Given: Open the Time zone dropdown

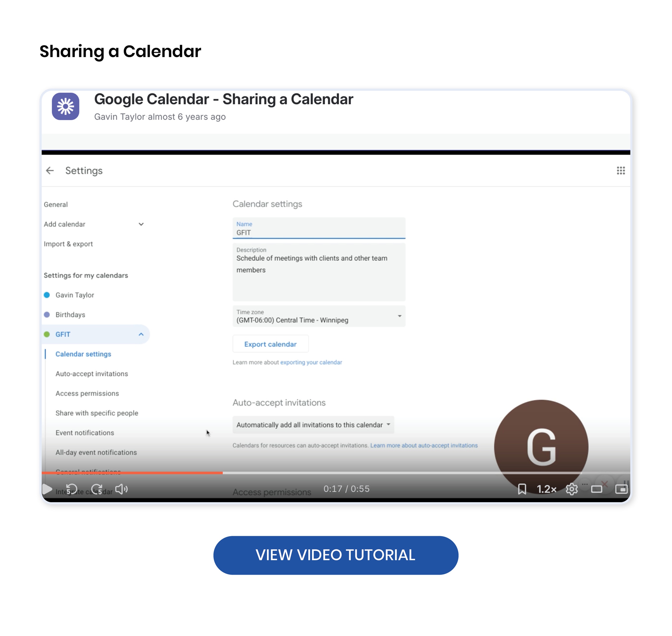Looking at the screenshot, I should click(319, 316).
